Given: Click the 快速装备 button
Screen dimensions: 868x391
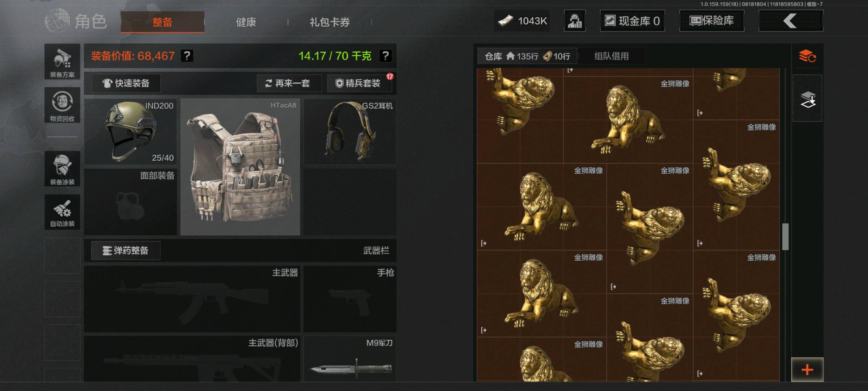Looking at the screenshot, I should tap(126, 83).
